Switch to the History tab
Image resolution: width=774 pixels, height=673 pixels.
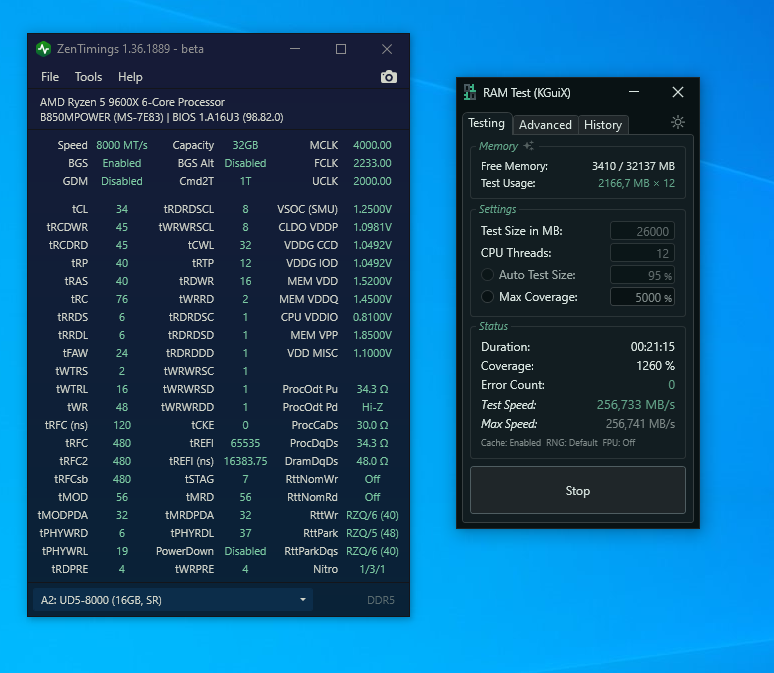[603, 125]
